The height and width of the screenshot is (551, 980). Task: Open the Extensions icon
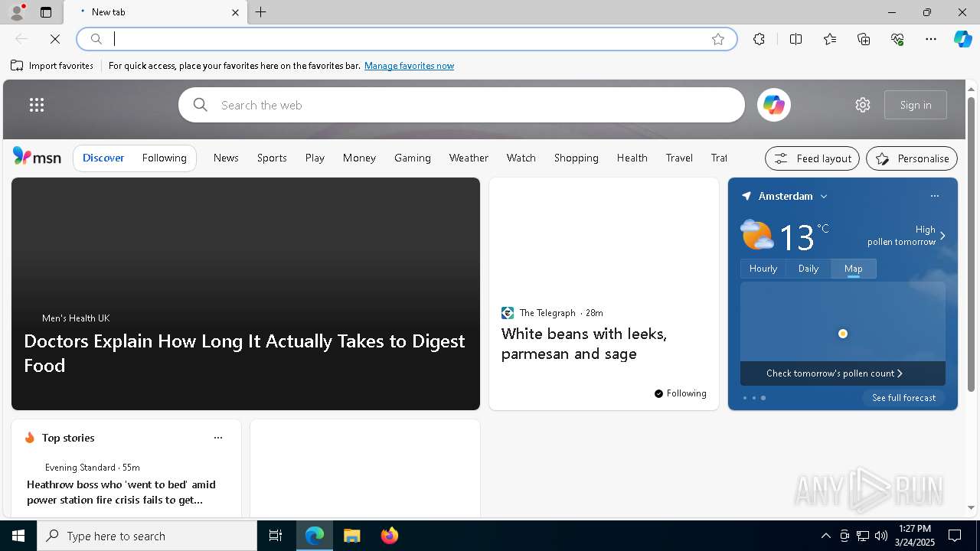pyautogui.click(x=759, y=39)
